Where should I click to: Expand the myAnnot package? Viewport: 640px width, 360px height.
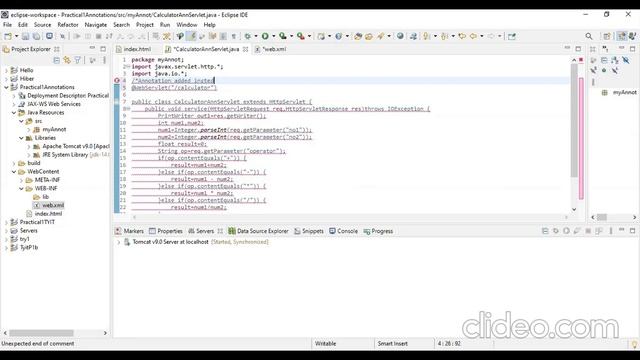pos(29,129)
